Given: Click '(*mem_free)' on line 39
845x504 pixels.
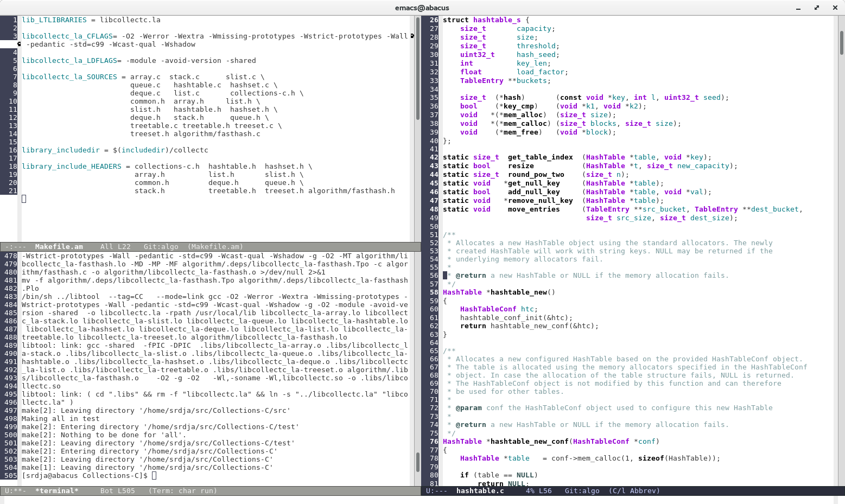Looking at the screenshot, I should pyautogui.click(x=519, y=132).
